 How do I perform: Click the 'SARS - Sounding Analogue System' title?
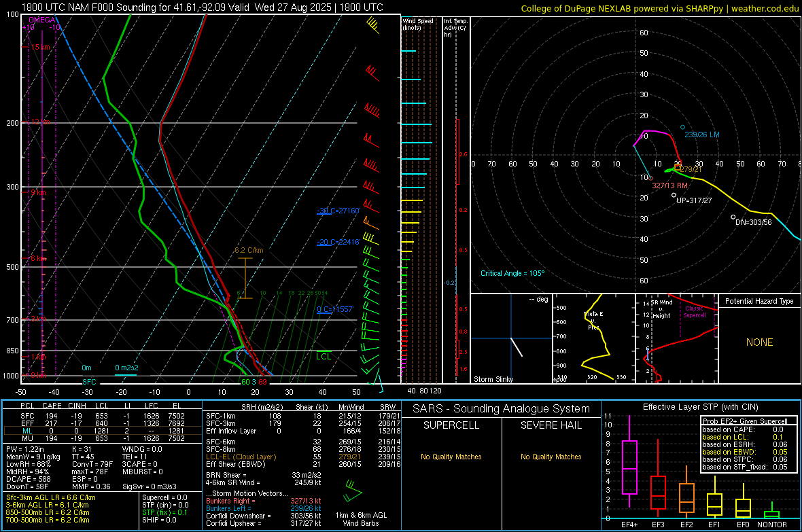pyautogui.click(x=502, y=409)
